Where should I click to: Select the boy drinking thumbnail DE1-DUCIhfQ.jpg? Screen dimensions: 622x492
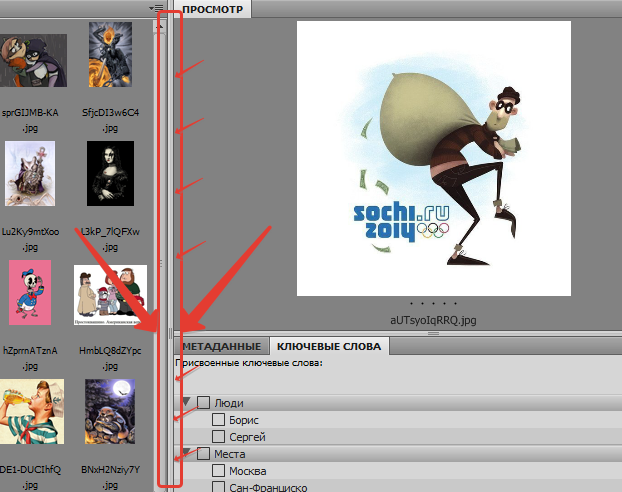tap(32, 412)
